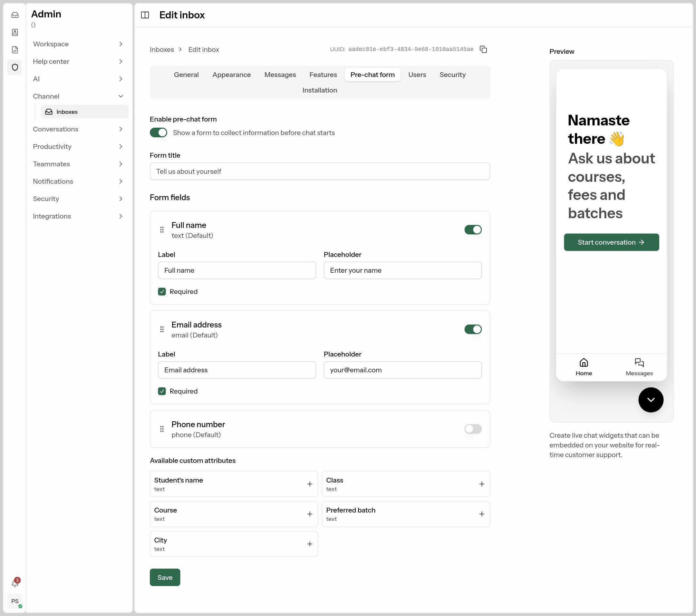Expand the Workspace sidebar section
This screenshot has width=696, height=616.
coord(78,44)
